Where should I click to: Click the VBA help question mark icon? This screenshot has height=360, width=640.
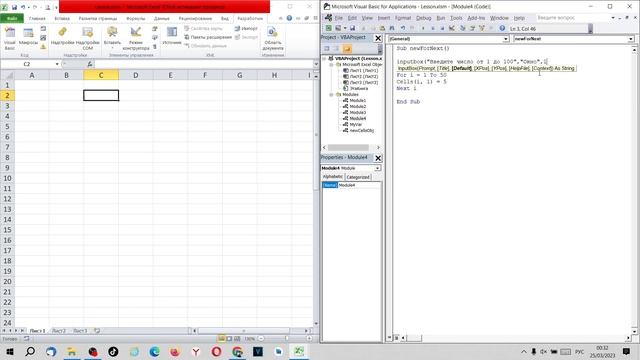[502, 28]
